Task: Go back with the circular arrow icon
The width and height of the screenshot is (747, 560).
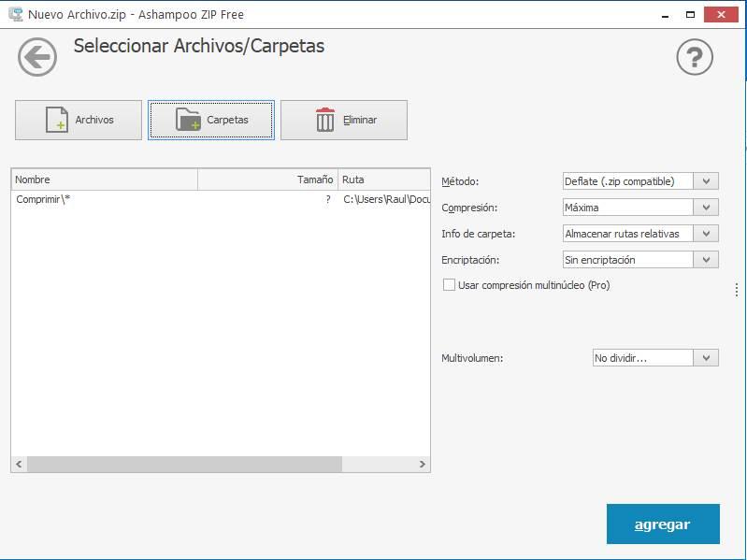Action: pos(37,57)
